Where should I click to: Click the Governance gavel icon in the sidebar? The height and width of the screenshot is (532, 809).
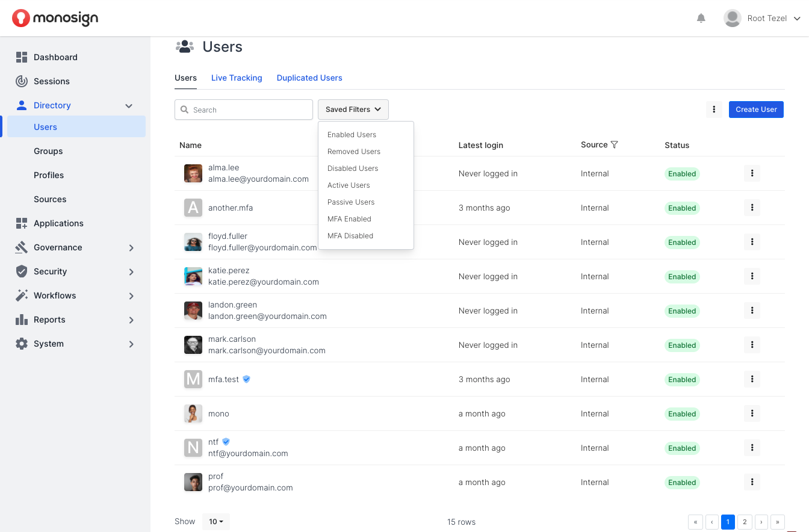click(22, 247)
